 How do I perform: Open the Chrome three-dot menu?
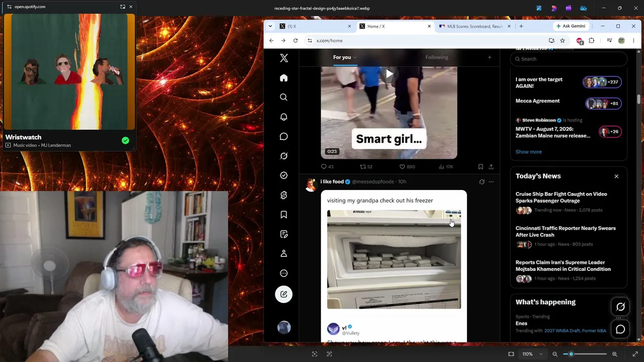pos(633,41)
